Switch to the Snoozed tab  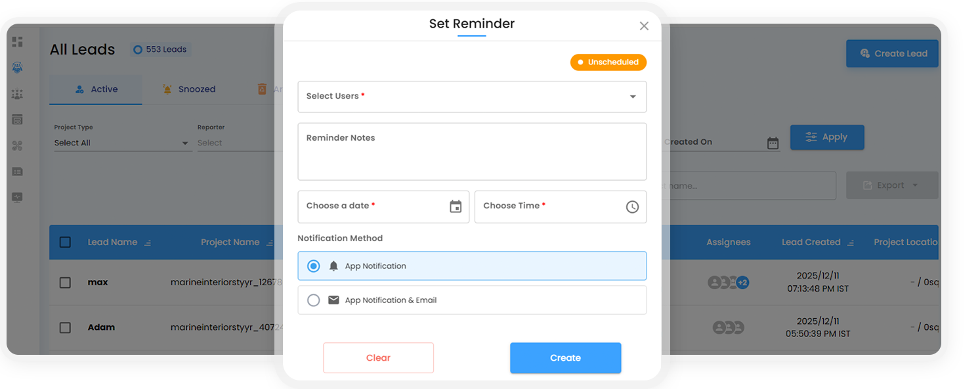click(188, 89)
